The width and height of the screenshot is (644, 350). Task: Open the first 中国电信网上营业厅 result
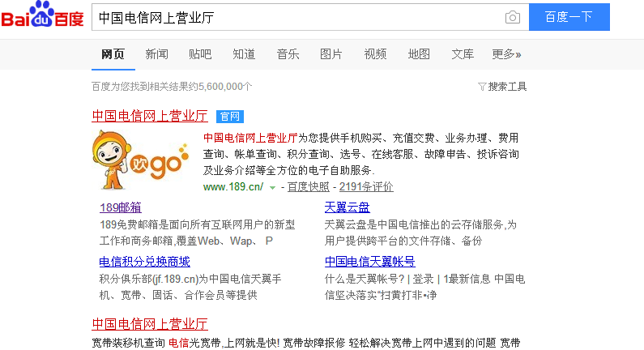click(150, 116)
